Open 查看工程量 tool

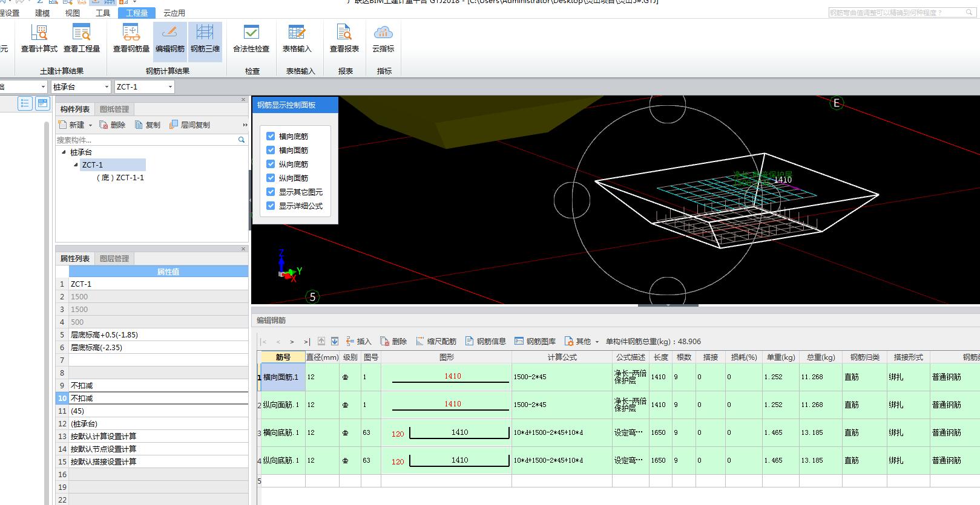(x=81, y=39)
